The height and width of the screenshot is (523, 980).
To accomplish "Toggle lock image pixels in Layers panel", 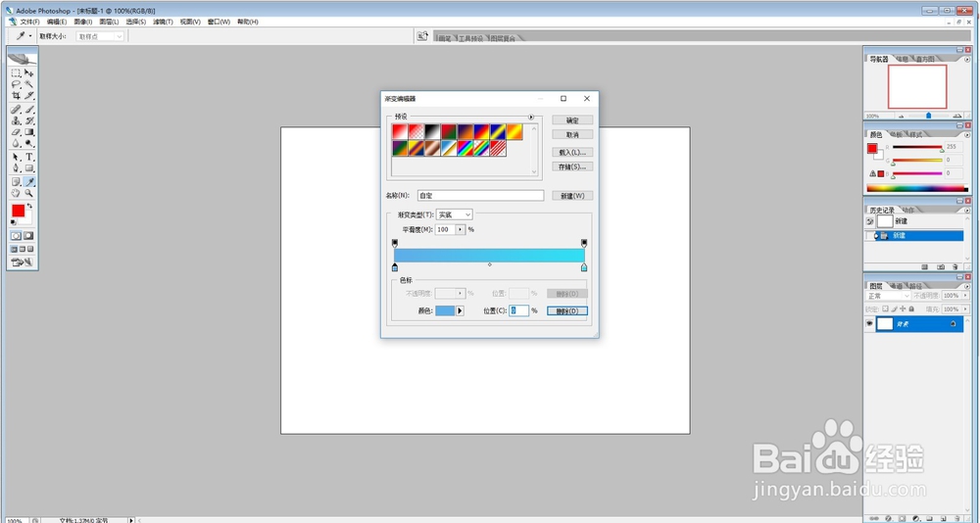I will [x=895, y=309].
